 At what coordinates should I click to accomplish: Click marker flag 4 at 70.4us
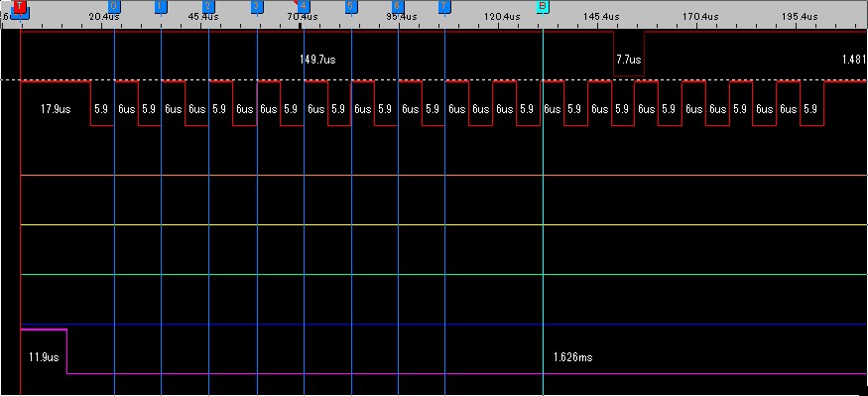tap(304, 7)
